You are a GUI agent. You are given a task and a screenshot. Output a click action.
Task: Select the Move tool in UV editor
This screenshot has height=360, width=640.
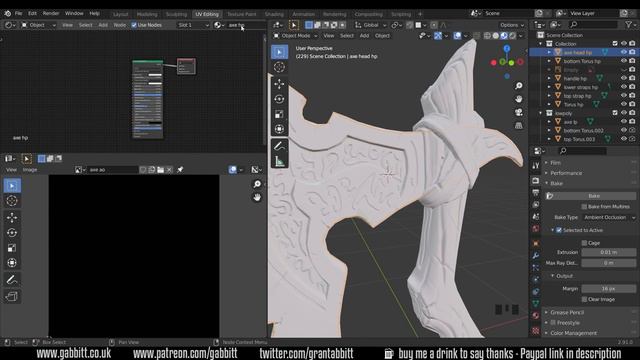click(x=12, y=217)
